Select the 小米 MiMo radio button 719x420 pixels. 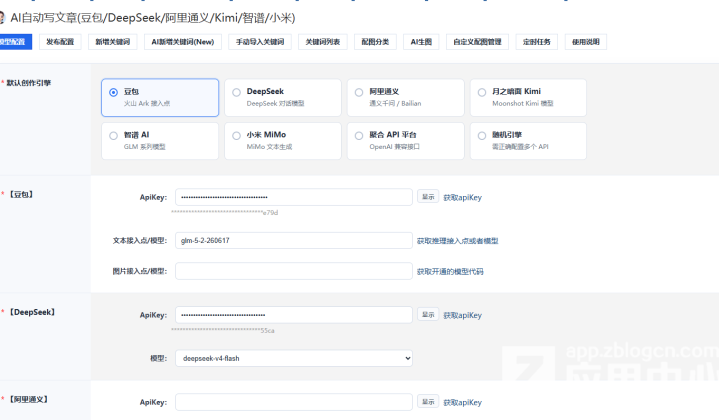[236, 136]
